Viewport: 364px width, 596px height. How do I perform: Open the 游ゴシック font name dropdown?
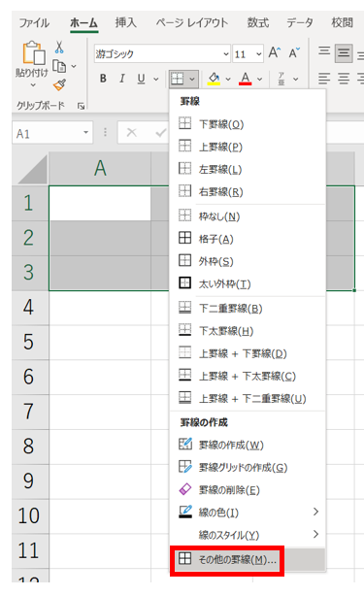click(226, 54)
